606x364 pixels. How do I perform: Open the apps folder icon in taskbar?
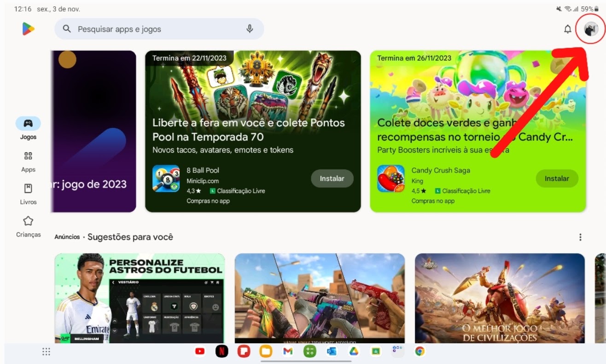coord(398,352)
